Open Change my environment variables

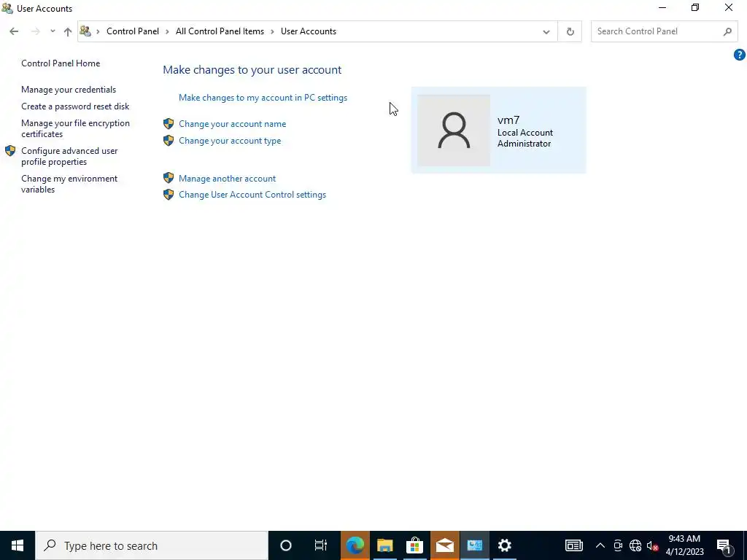(69, 184)
